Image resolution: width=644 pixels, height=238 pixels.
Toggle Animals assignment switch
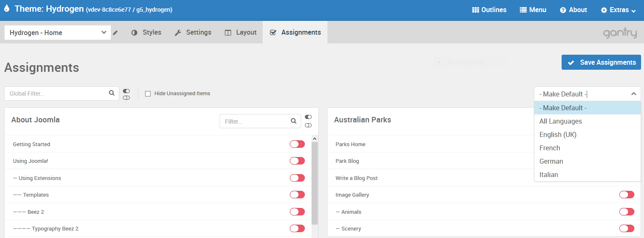point(627,212)
